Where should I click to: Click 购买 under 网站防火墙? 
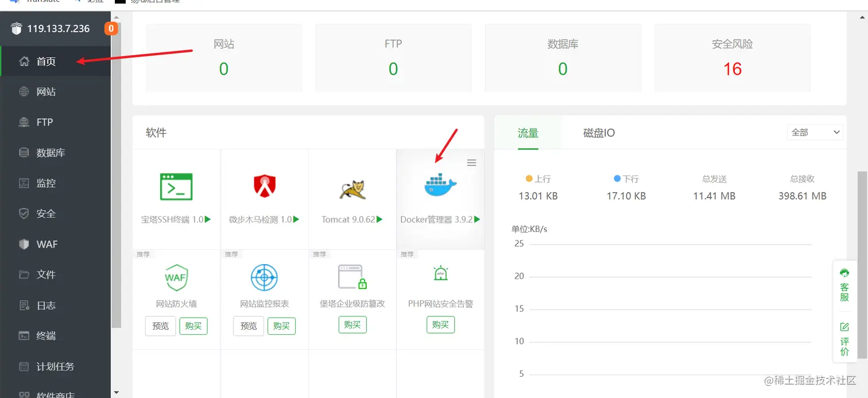[x=193, y=326]
